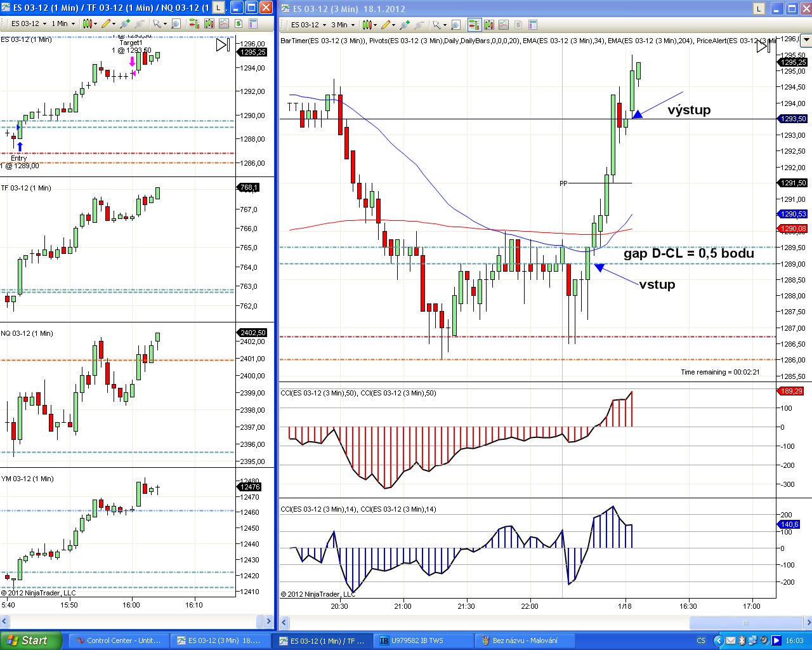Click zoom out magnifier in 3 Min window

tap(419, 25)
